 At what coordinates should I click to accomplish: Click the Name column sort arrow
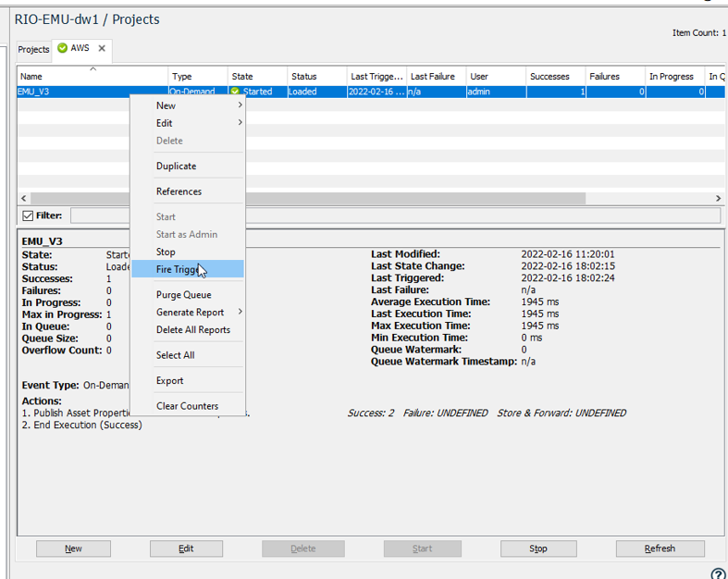93,68
